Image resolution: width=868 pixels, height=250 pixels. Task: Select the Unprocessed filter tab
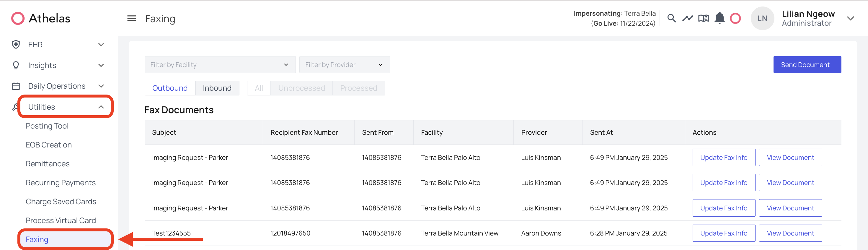(x=301, y=88)
